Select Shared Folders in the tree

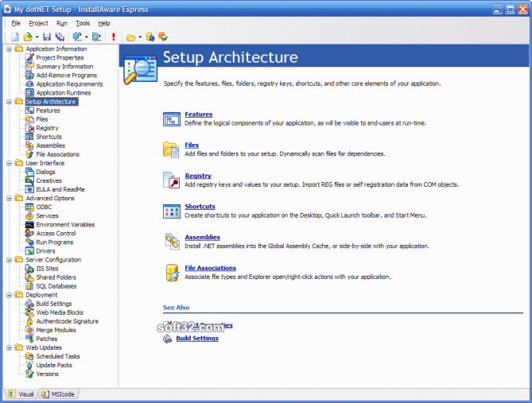pos(56,277)
